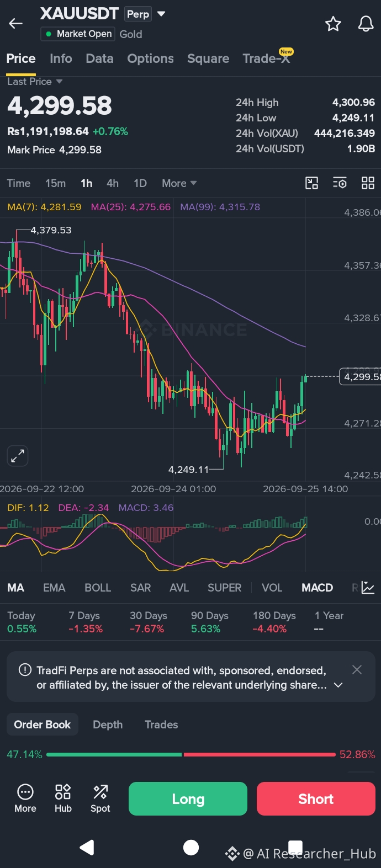Open chart indicator settings icon

(340, 183)
